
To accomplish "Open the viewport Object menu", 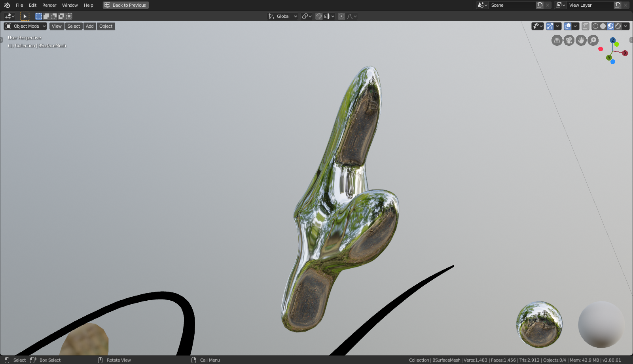I will point(106,26).
